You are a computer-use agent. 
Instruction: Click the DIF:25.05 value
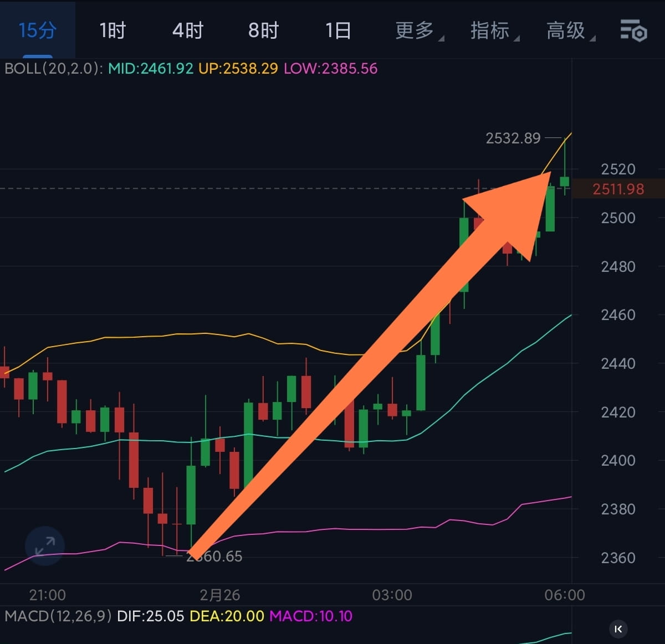click(150, 616)
